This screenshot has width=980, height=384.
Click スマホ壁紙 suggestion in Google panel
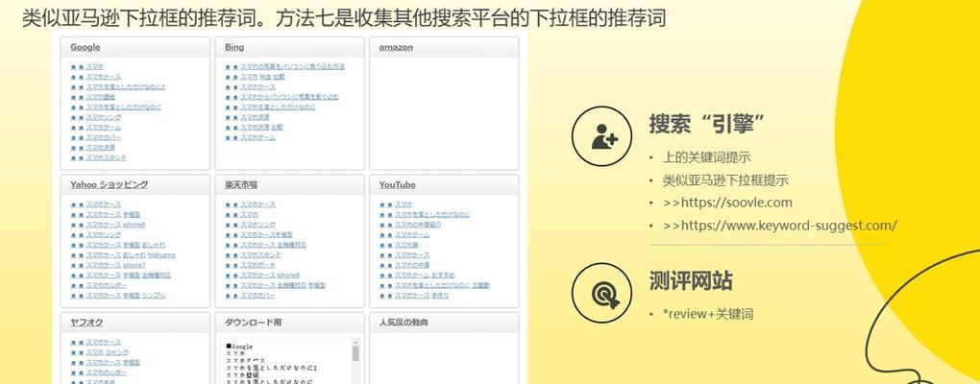point(100,97)
